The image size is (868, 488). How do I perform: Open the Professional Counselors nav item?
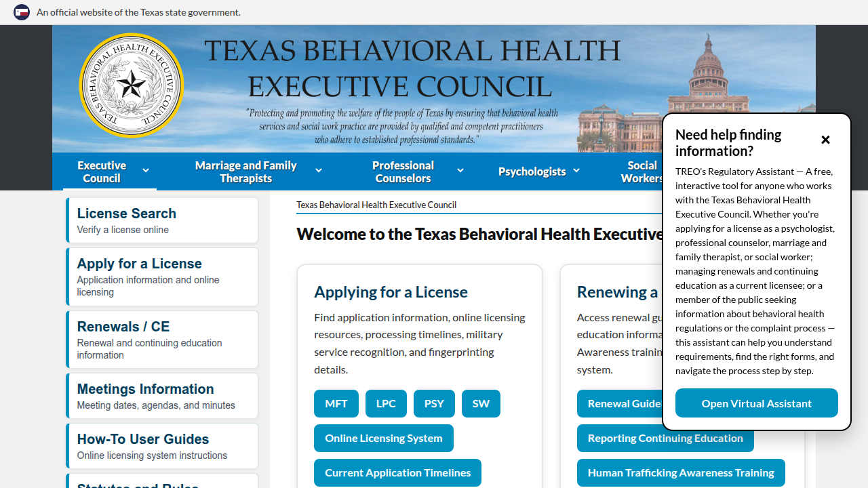point(403,171)
